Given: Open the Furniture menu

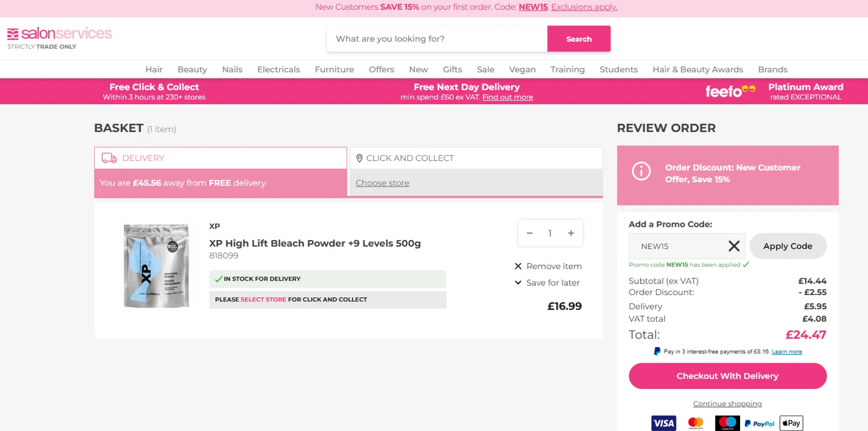Looking at the screenshot, I should coord(334,69).
